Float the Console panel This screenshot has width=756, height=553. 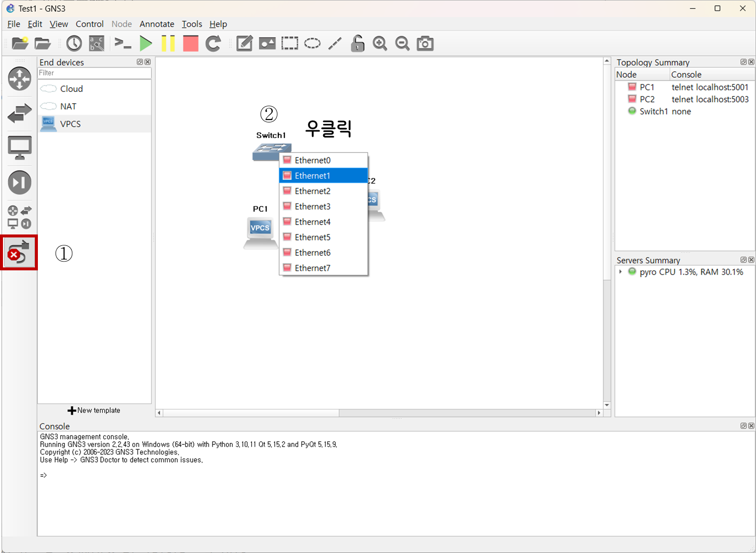tap(744, 426)
